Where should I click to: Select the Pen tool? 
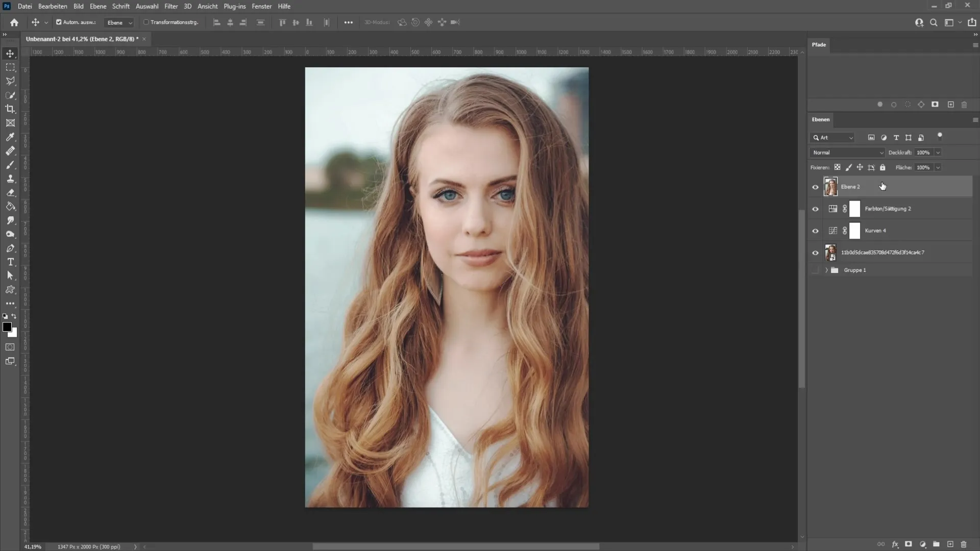pyautogui.click(x=10, y=248)
